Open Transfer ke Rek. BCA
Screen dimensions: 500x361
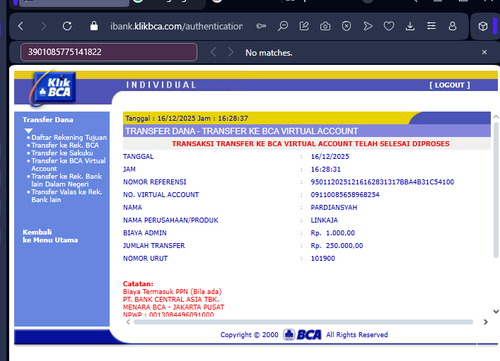pos(65,145)
